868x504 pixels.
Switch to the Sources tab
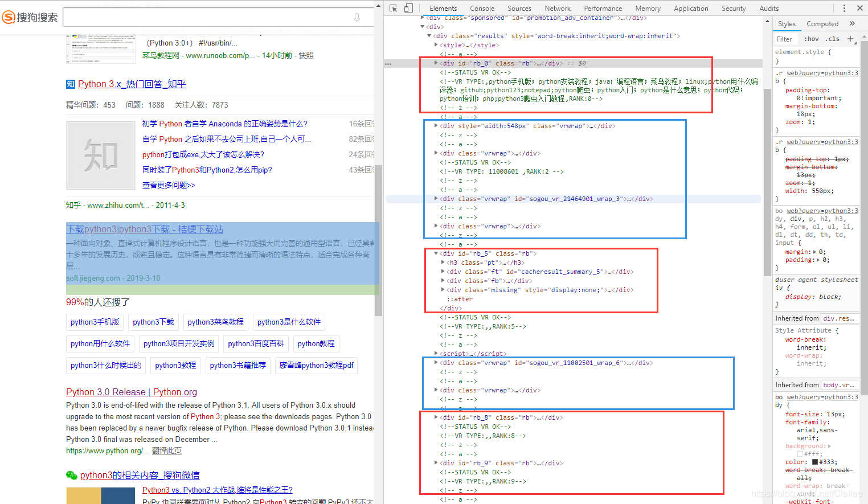519,9
